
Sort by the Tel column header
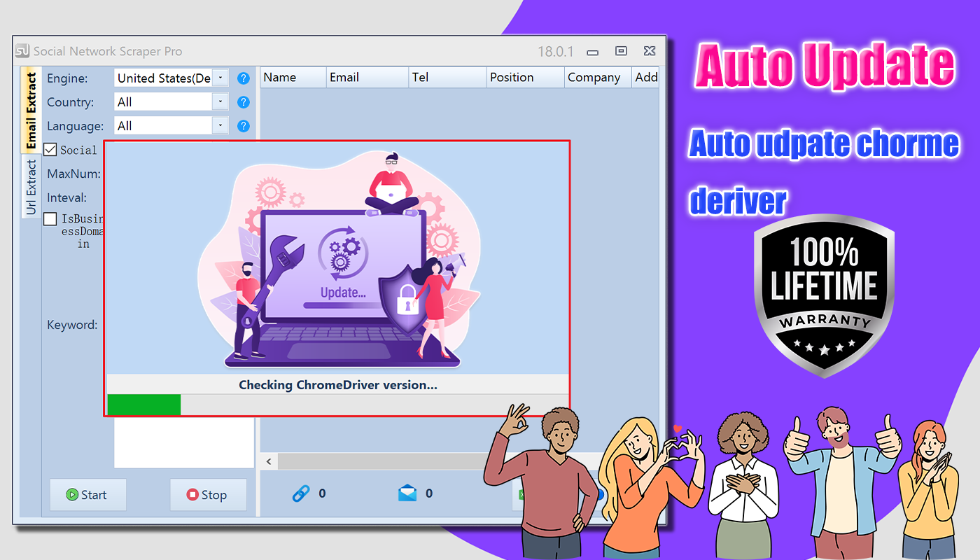[448, 78]
